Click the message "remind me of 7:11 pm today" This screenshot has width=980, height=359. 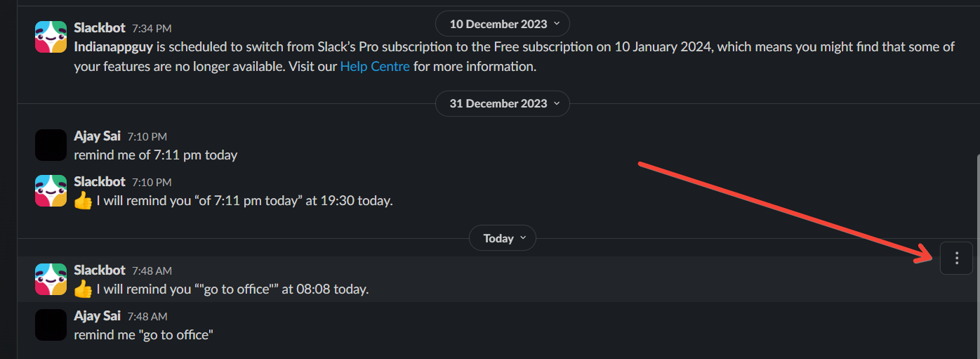click(x=156, y=155)
